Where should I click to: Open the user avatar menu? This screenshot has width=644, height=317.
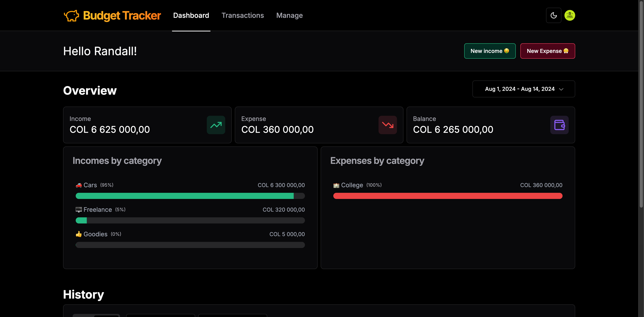pyautogui.click(x=569, y=16)
